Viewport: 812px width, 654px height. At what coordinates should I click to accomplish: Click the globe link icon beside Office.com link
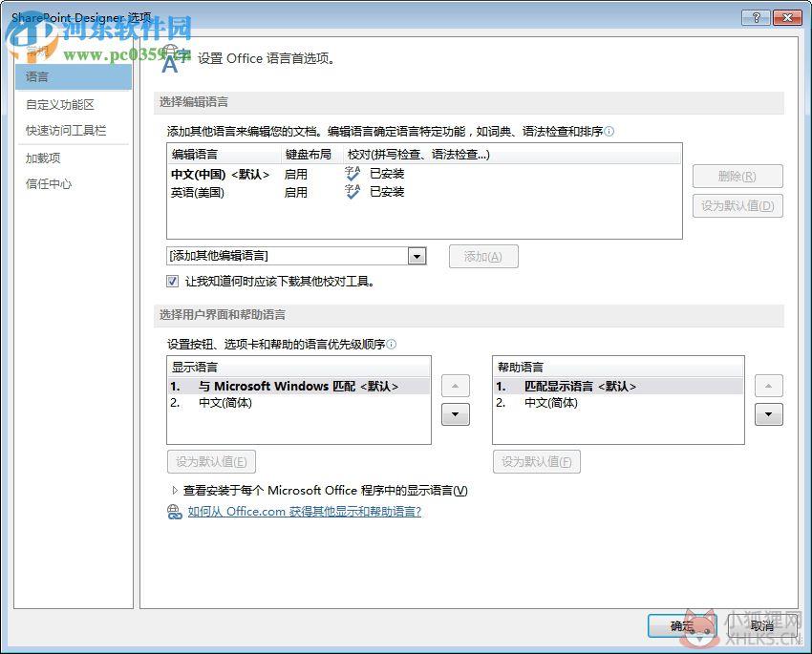pos(175,512)
